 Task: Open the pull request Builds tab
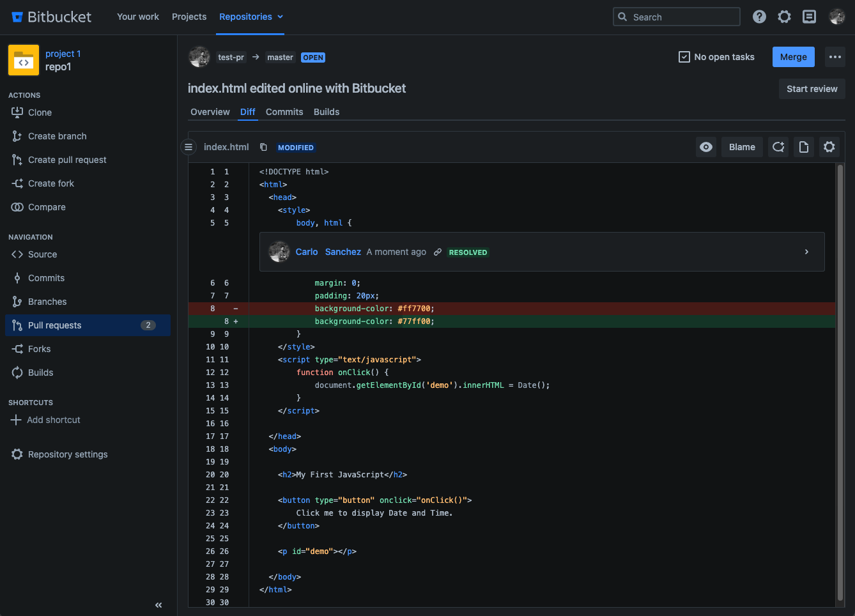click(x=327, y=112)
